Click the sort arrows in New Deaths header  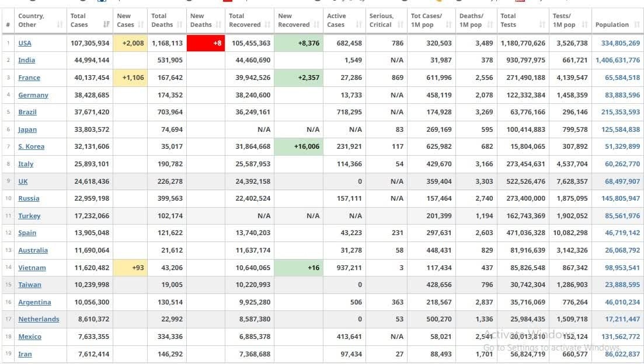[218, 24]
